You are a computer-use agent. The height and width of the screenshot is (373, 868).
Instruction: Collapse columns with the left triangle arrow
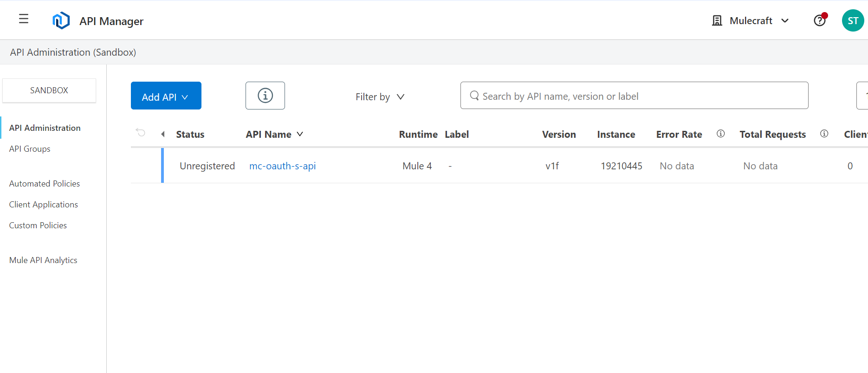(x=163, y=134)
